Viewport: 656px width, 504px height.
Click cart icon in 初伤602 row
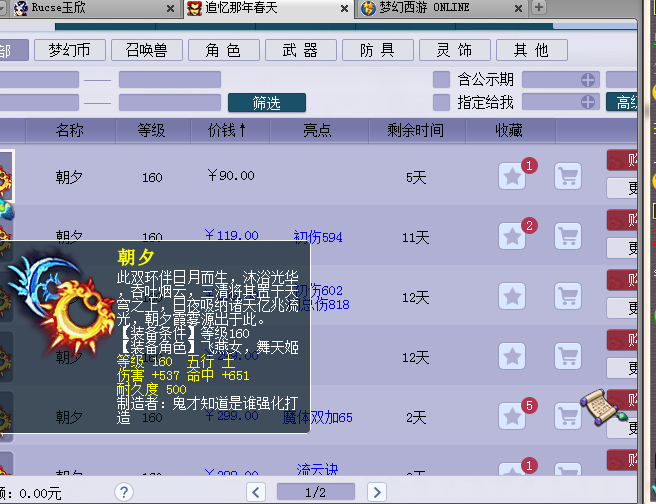(568, 296)
